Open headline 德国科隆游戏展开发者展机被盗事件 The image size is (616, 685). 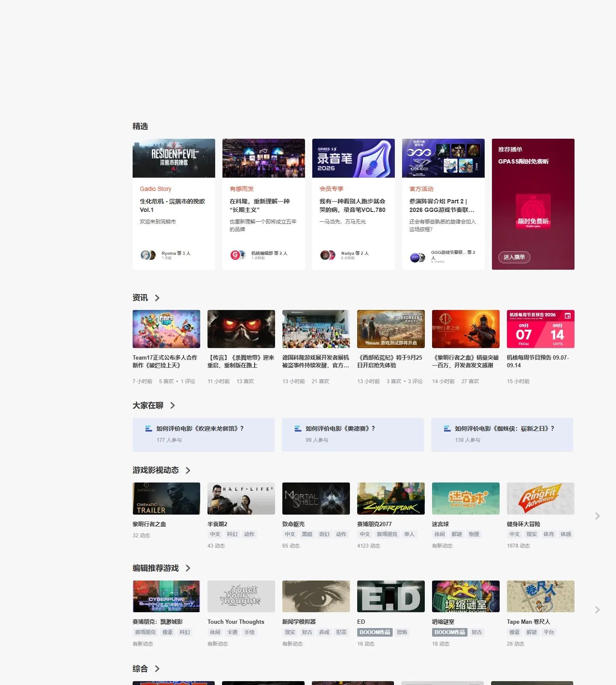[316, 361]
